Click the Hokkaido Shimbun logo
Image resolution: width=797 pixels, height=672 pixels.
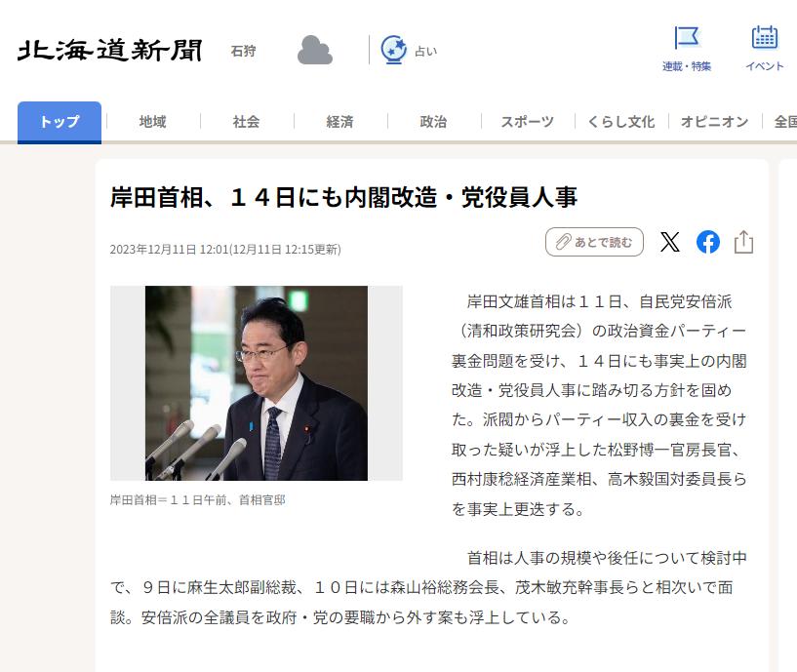(110, 50)
